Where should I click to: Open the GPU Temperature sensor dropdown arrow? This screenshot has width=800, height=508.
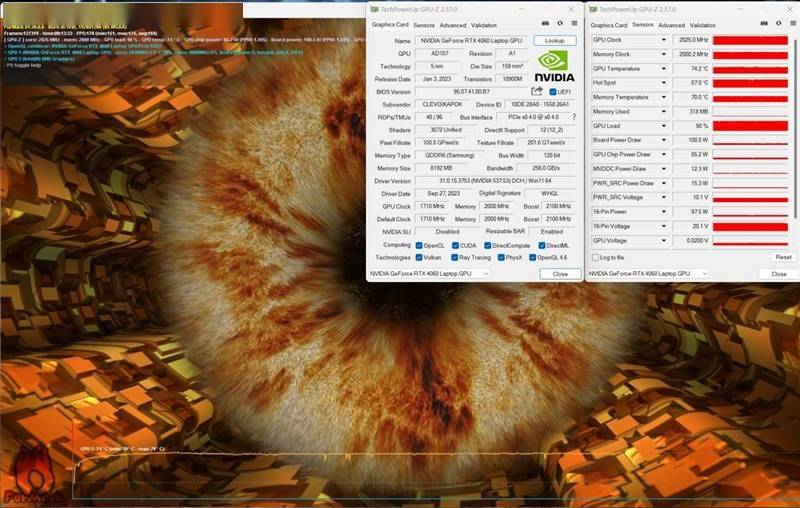664,68
